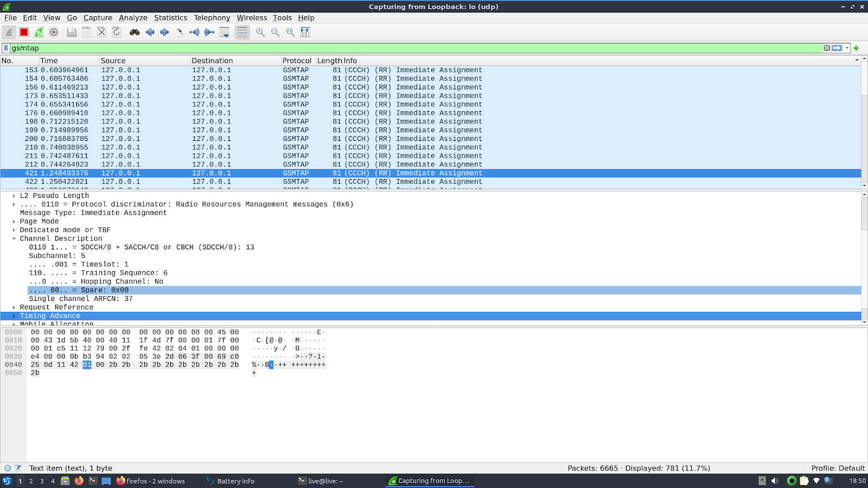Open the View menu
The image size is (868, 488).
[52, 18]
